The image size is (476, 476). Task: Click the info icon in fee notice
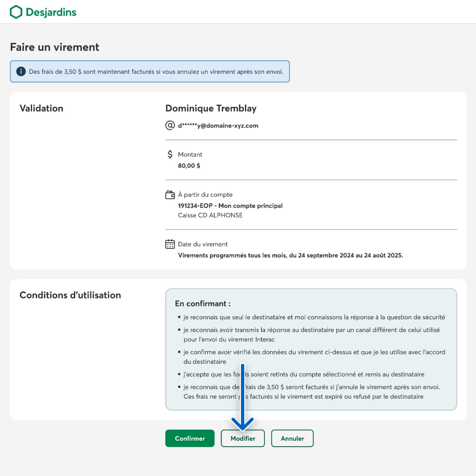pos(21,71)
